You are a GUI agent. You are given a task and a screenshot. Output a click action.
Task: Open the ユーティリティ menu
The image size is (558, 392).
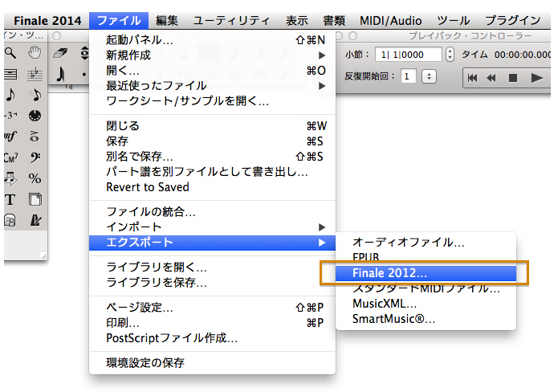pyautogui.click(x=231, y=21)
